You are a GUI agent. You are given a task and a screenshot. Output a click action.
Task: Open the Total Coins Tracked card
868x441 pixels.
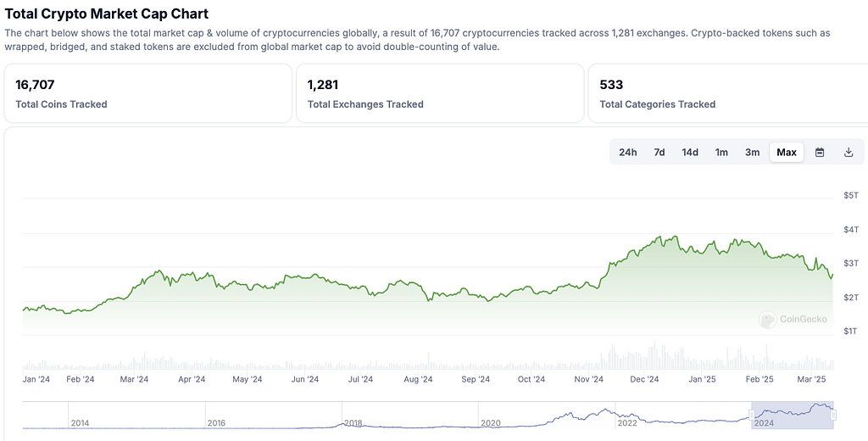[x=147, y=93]
